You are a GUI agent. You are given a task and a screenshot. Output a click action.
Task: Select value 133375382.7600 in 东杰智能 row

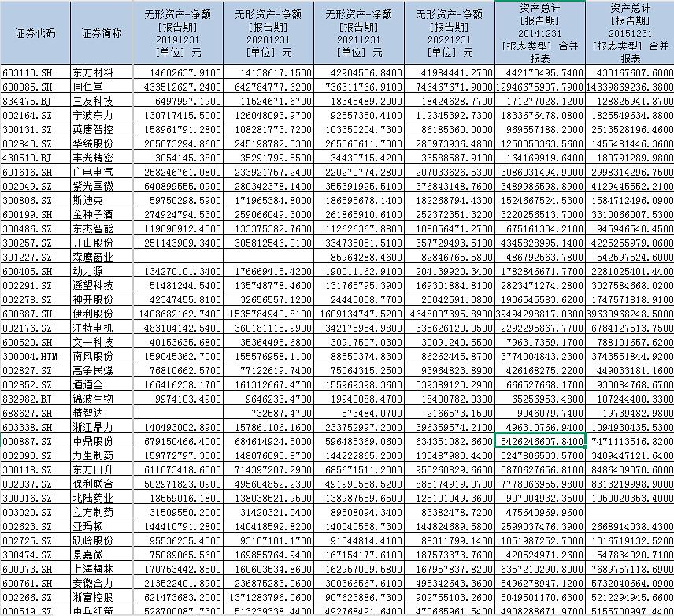268,228
